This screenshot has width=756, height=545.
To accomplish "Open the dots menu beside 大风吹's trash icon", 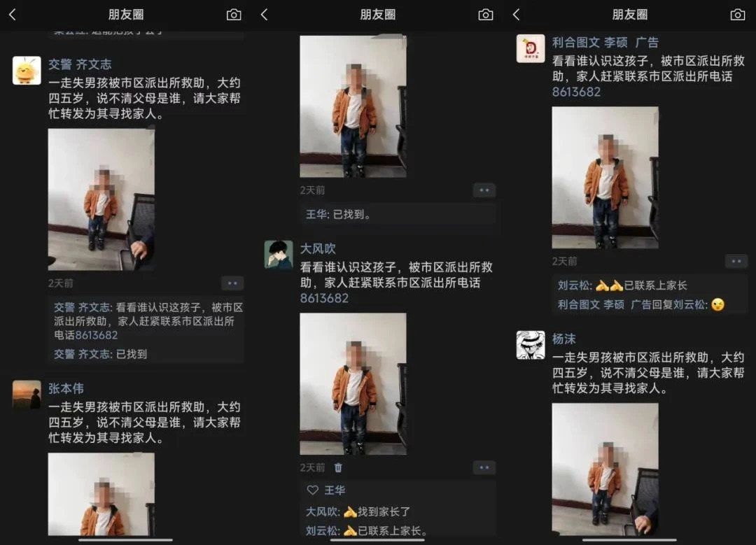I will (484, 467).
